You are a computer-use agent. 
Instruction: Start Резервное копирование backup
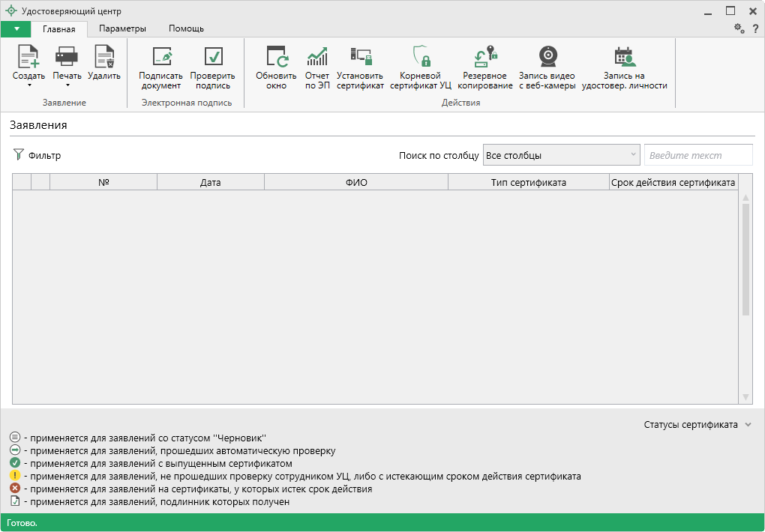(x=487, y=58)
